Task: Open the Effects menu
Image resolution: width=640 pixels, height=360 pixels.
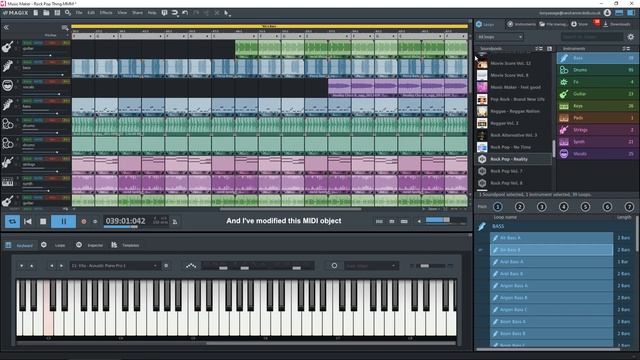Action: click(106, 13)
